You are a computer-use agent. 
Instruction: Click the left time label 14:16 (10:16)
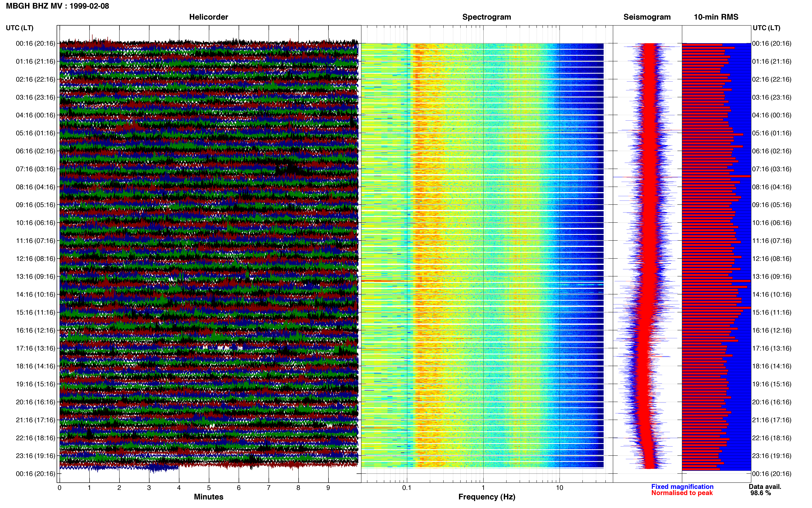tap(36, 294)
